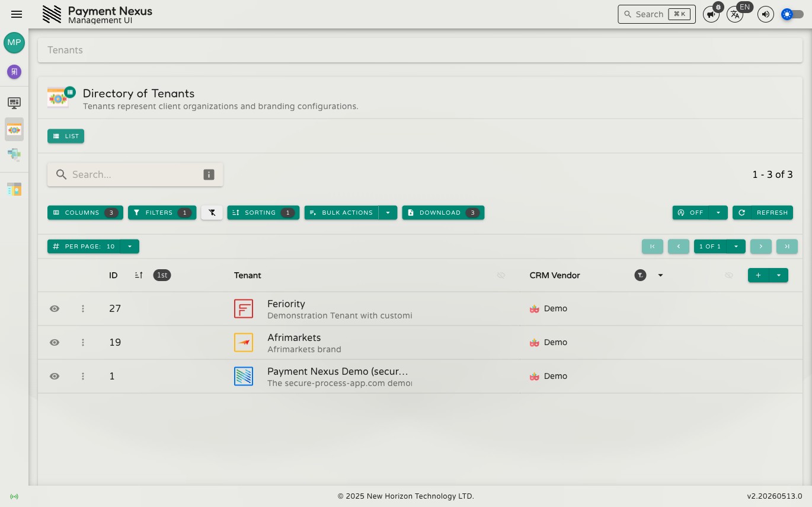
Task: Open the third sidebar module icon
Action: pos(14,155)
